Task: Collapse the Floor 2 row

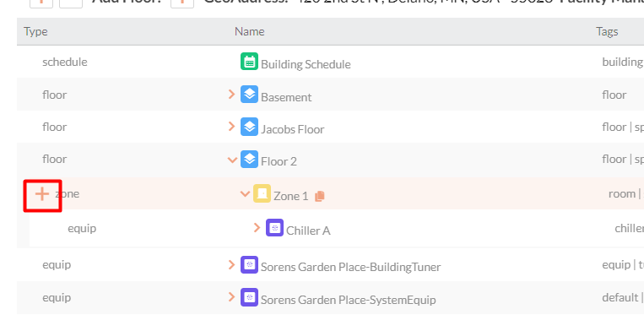Action: pos(232,160)
